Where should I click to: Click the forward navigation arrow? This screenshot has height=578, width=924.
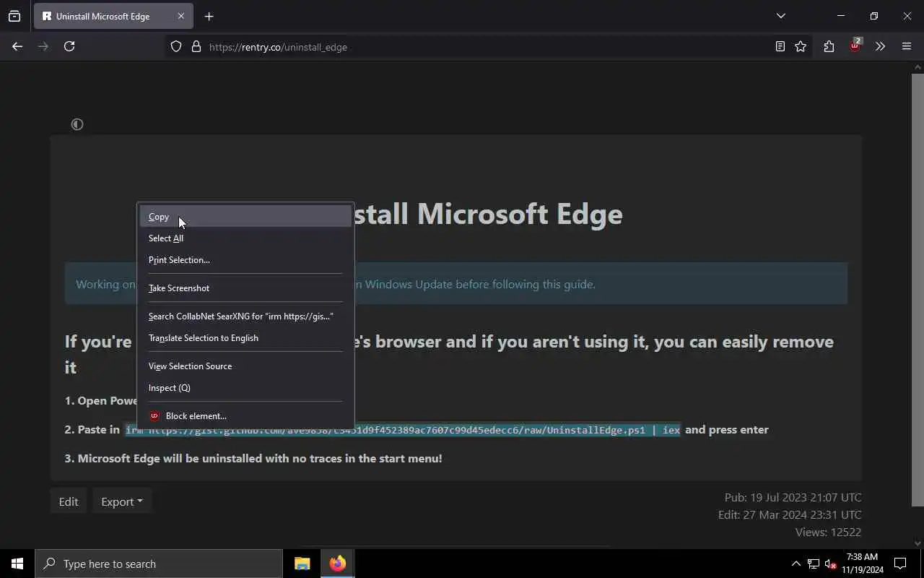[x=43, y=46]
